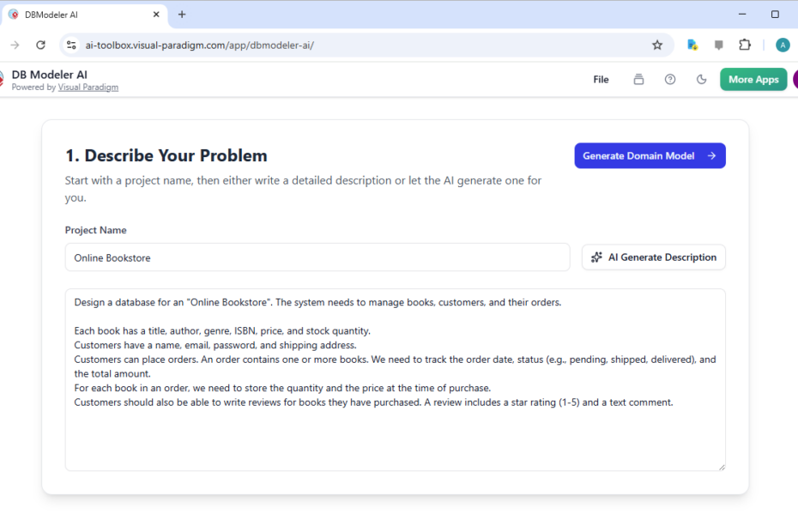Click inside the problem description text area

(x=395, y=378)
